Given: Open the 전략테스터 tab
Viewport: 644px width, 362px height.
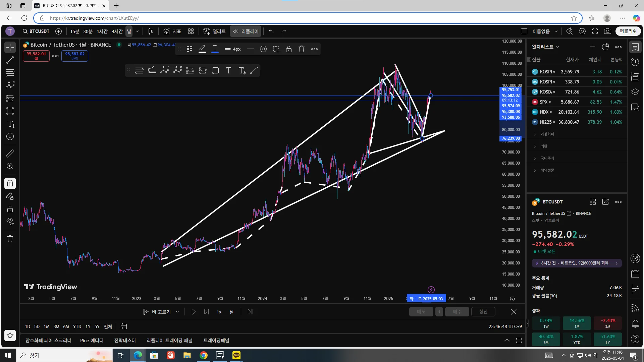Looking at the screenshot, I should tap(125, 341).
